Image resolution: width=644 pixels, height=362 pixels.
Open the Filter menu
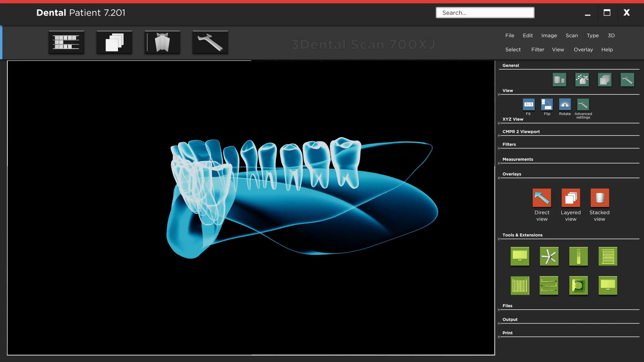coord(537,50)
